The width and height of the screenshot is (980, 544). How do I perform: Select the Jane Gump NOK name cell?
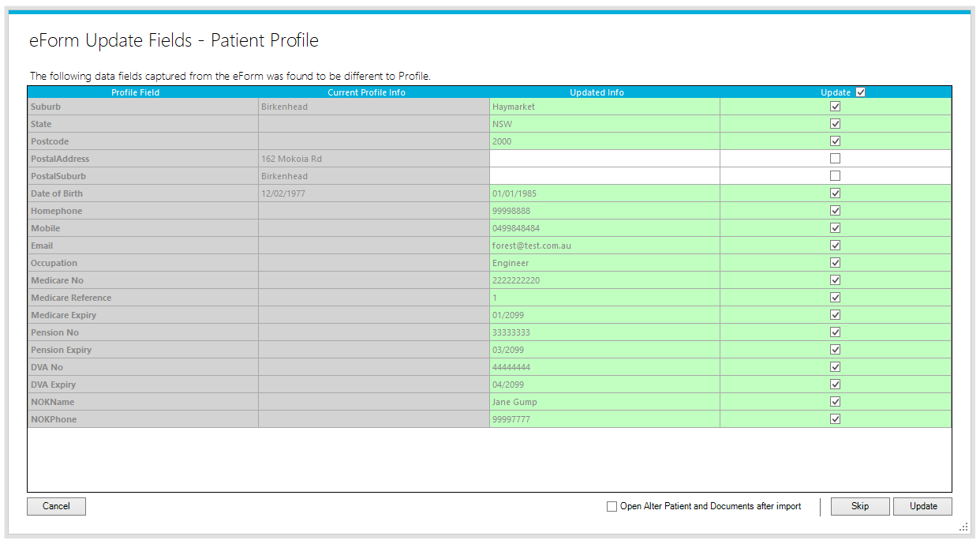(604, 402)
